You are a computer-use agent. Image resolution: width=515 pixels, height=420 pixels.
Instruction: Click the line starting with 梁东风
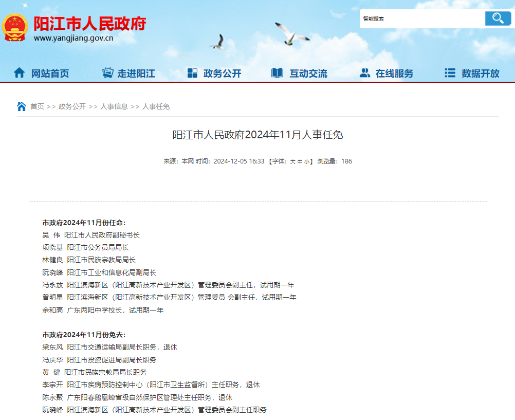109,348
